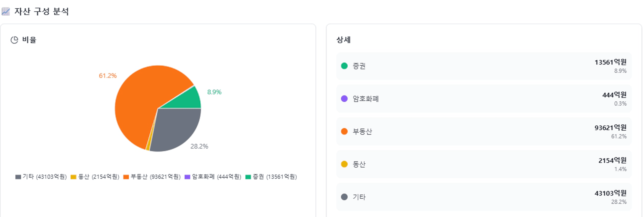Select the 증권 13561억원 detail row

(484, 66)
